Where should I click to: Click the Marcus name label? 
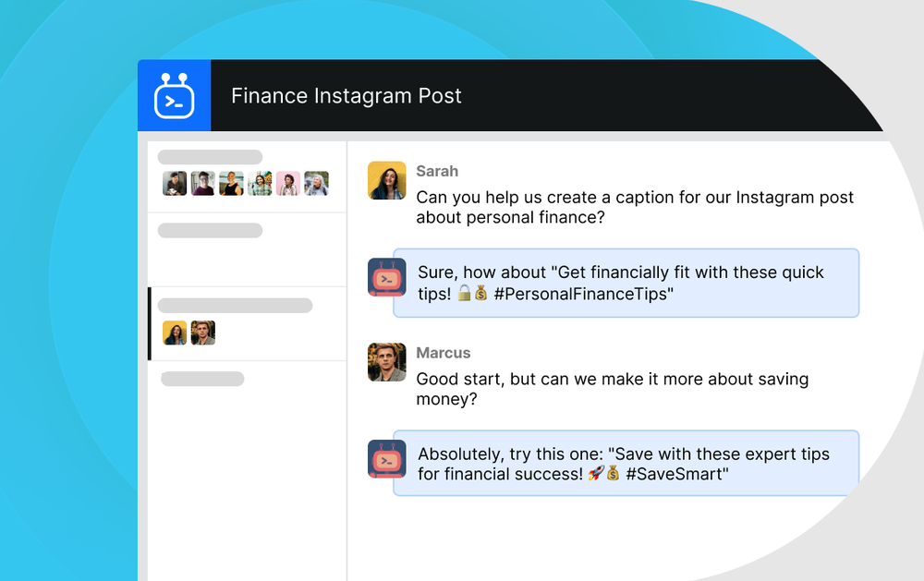pos(444,352)
